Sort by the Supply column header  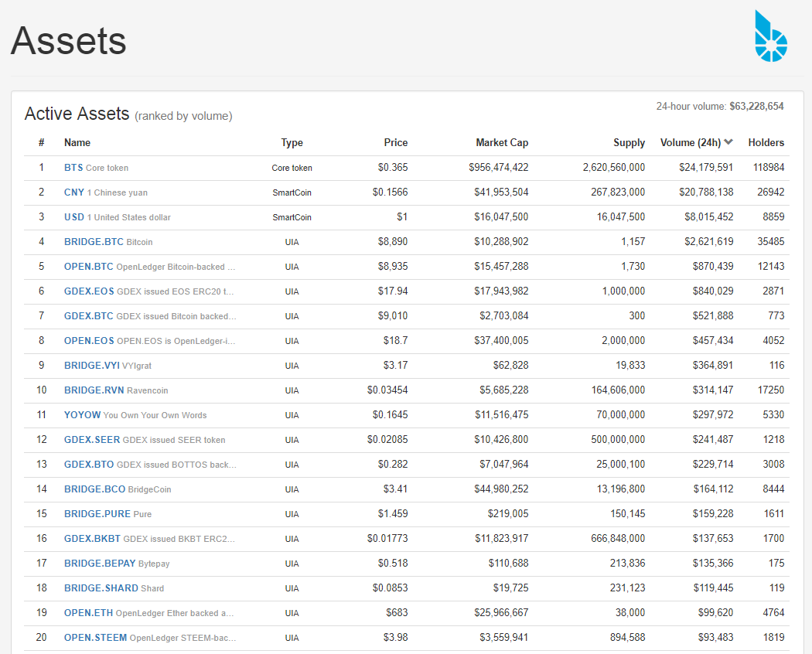pos(629,142)
